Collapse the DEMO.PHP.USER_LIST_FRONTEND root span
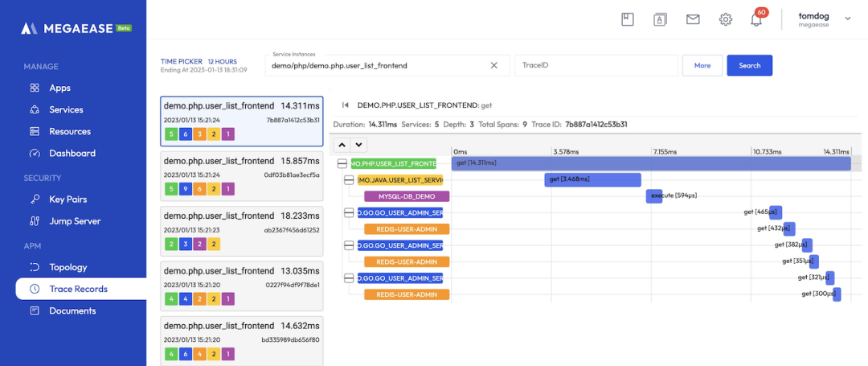 point(342,163)
